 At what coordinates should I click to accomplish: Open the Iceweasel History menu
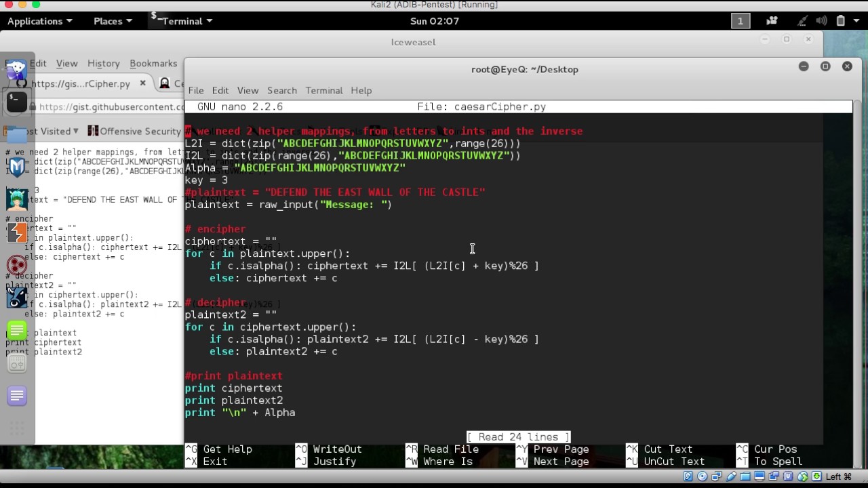point(103,63)
